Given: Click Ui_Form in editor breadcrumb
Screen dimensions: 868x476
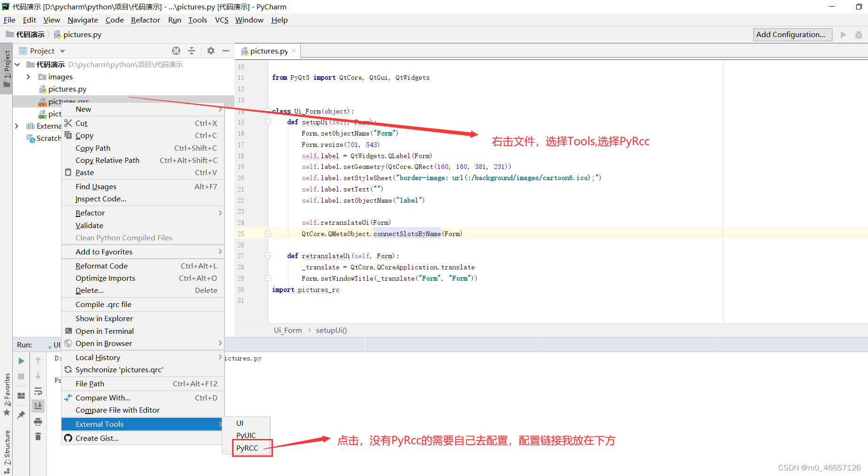Looking at the screenshot, I should tap(288, 330).
